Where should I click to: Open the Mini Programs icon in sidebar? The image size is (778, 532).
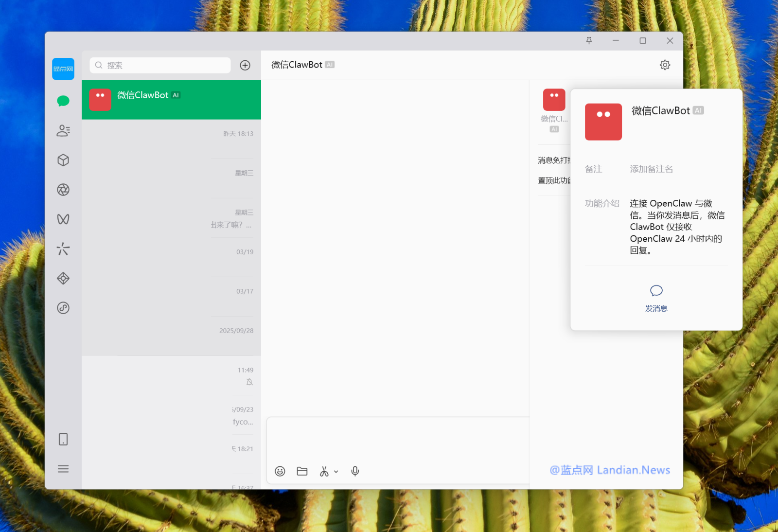coord(63,308)
